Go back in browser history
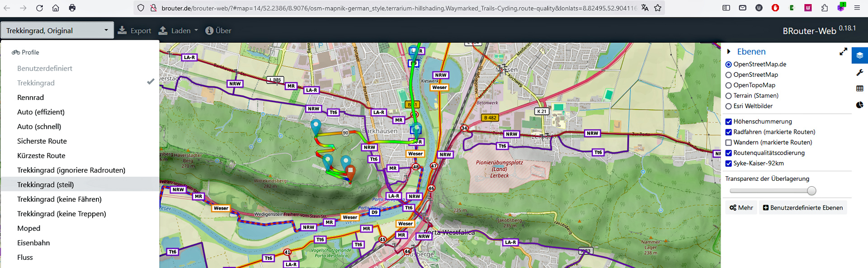 [7, 8]
